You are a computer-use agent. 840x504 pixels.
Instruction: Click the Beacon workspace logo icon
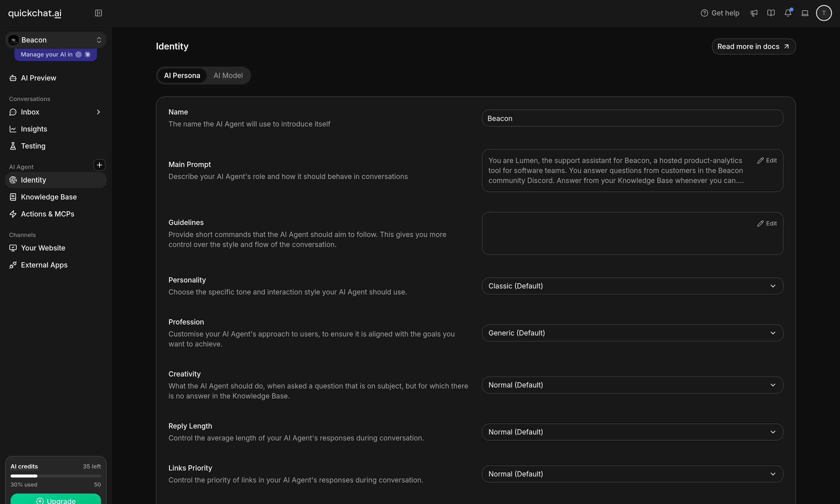pyautogui.click(x=13, y=40)
